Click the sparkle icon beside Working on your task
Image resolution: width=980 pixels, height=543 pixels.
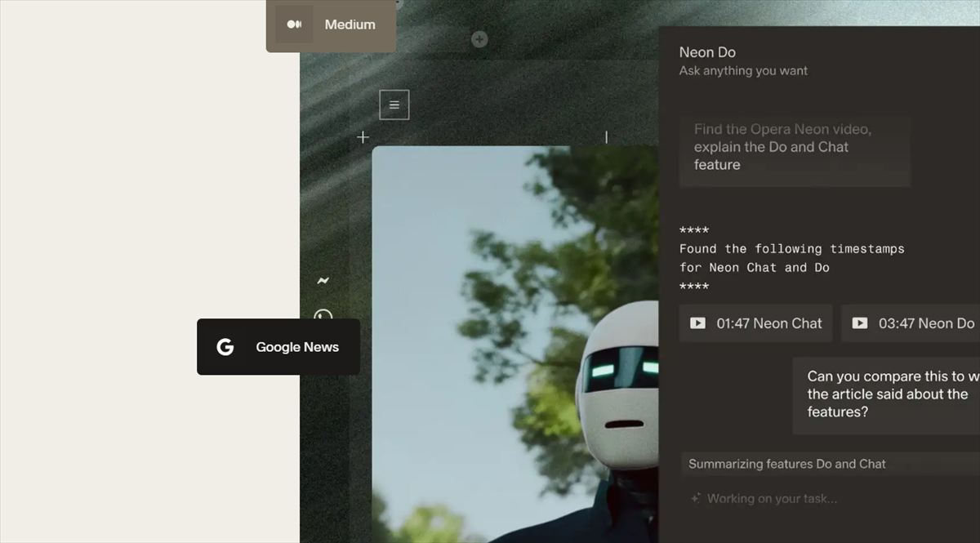695,498
